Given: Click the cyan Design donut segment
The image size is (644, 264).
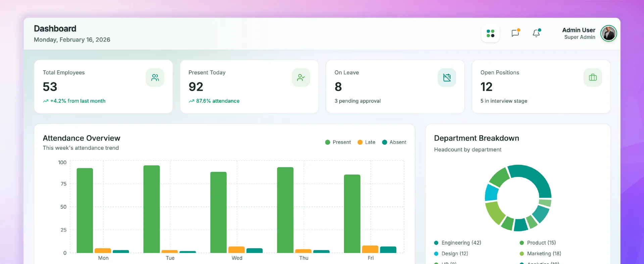Looking at the screenshot, I should (491, 193).
